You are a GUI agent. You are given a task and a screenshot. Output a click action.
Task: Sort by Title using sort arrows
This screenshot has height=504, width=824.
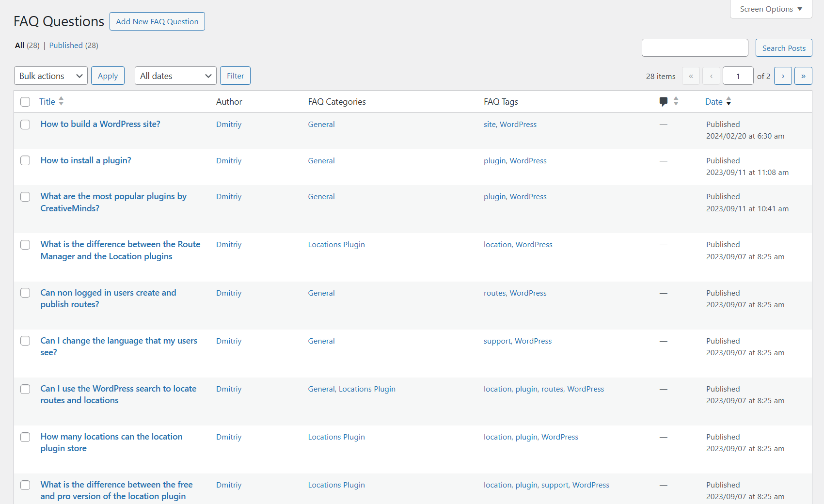pyautogui.click(x=61, y=101)
